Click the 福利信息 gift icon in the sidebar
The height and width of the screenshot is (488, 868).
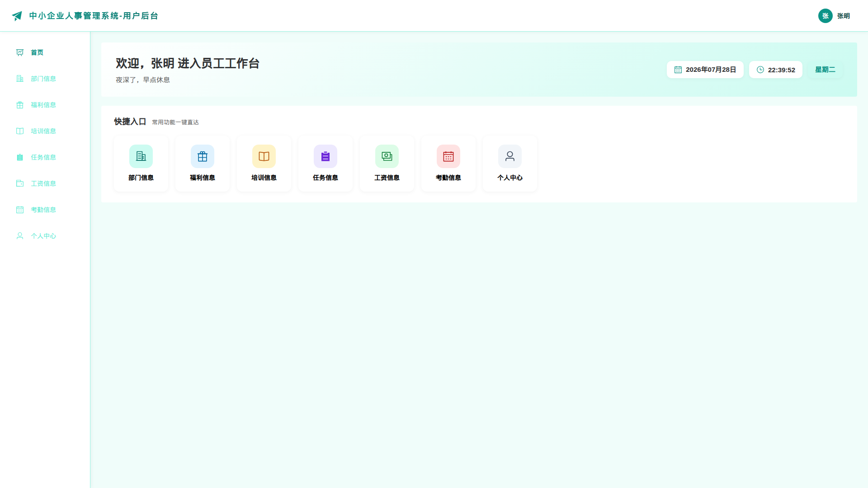(20, 105)
